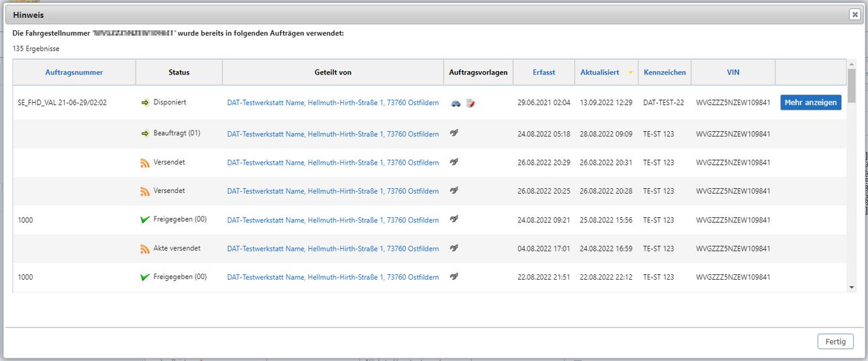Click the template icon in the Akte versendet row
This screenshot has width=868, height=361.
[455, 249]
